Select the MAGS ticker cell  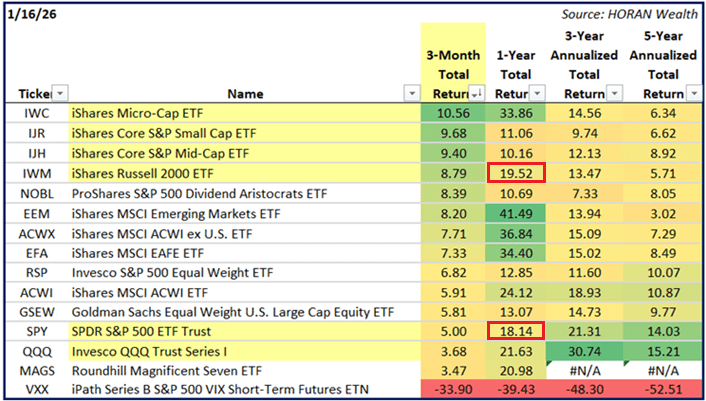(x=37, y=371)
